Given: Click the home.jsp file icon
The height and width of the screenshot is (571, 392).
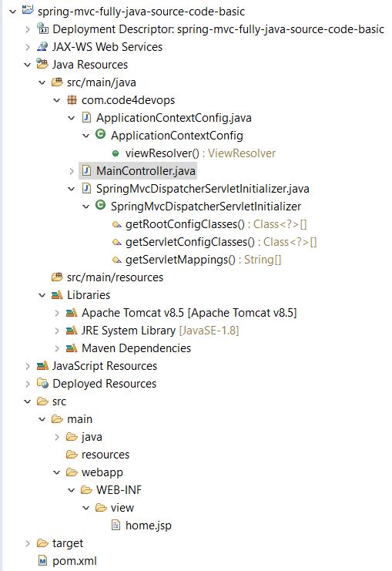Looking at the screenshot, I should tap(116, 525).
